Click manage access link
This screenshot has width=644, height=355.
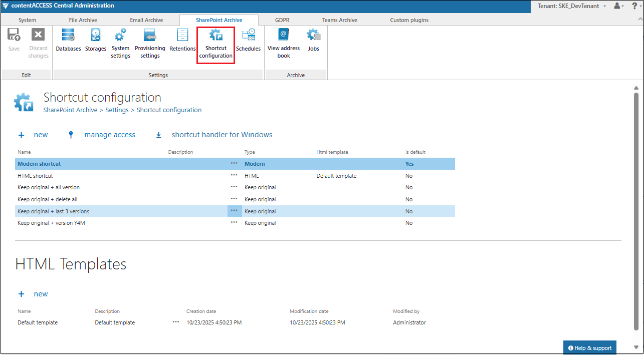point(109,135)
